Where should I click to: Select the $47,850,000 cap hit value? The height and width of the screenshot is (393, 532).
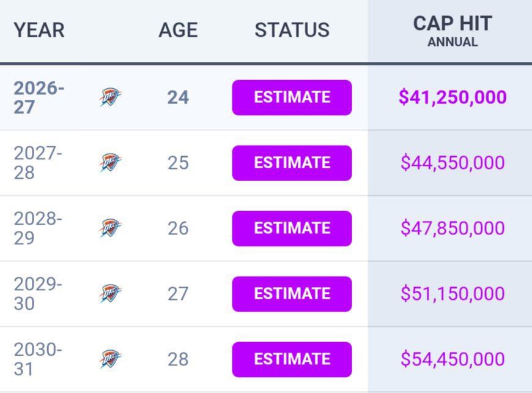point(453,228)
